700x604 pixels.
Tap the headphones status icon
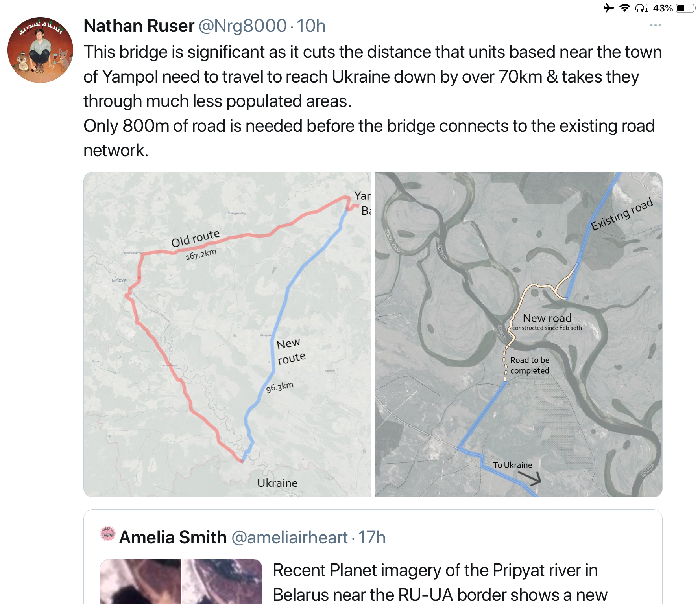641,8
